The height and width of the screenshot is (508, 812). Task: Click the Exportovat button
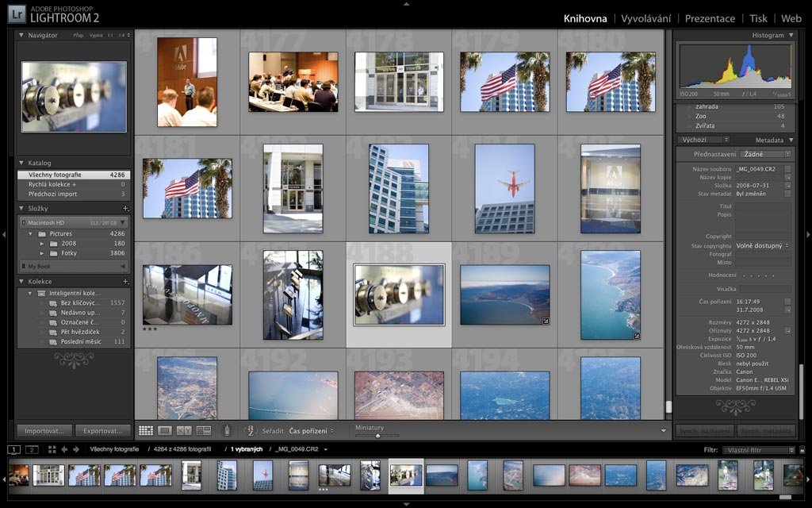point(103,431)
